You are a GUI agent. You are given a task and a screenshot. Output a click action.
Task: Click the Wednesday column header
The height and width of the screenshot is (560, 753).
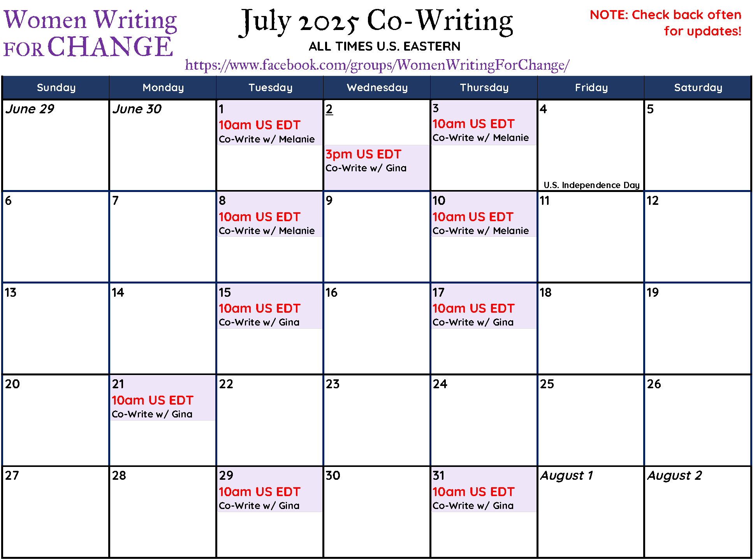377,88
